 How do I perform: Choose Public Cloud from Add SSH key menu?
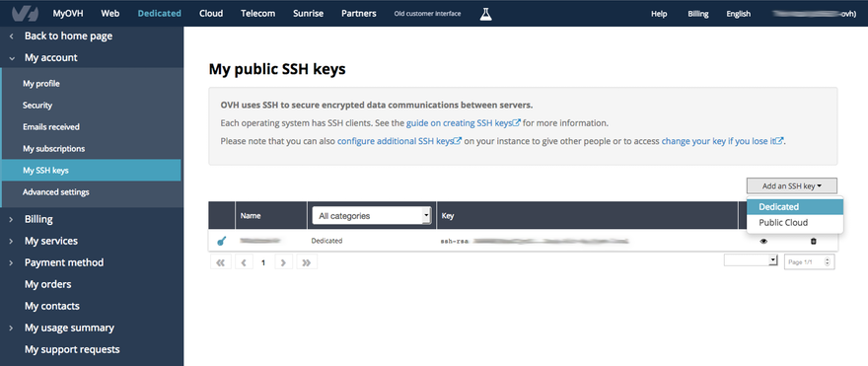[795, 223]
